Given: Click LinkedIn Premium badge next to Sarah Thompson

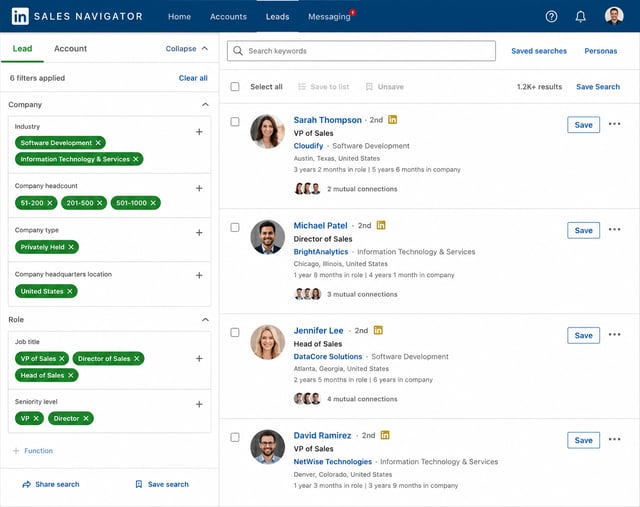Looking at the screenshot, I should click(x=392, y=120).
